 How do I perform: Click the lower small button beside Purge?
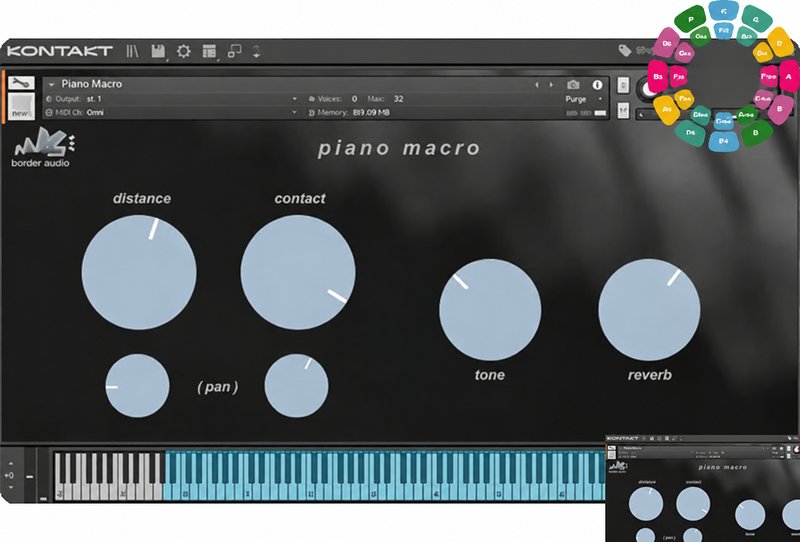[623, 110]
